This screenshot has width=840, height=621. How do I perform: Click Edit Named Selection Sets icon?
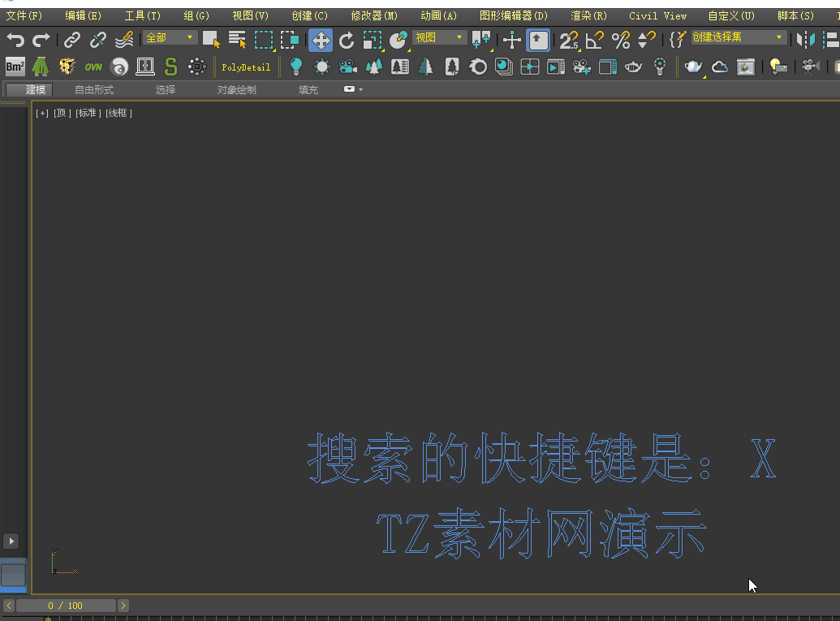point(678,40)
